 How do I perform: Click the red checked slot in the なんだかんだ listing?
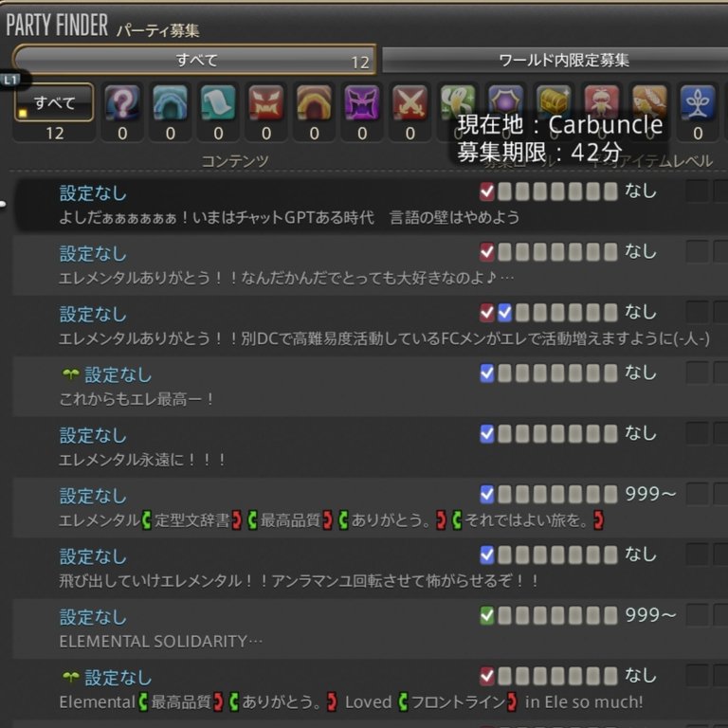pos(486,251)
